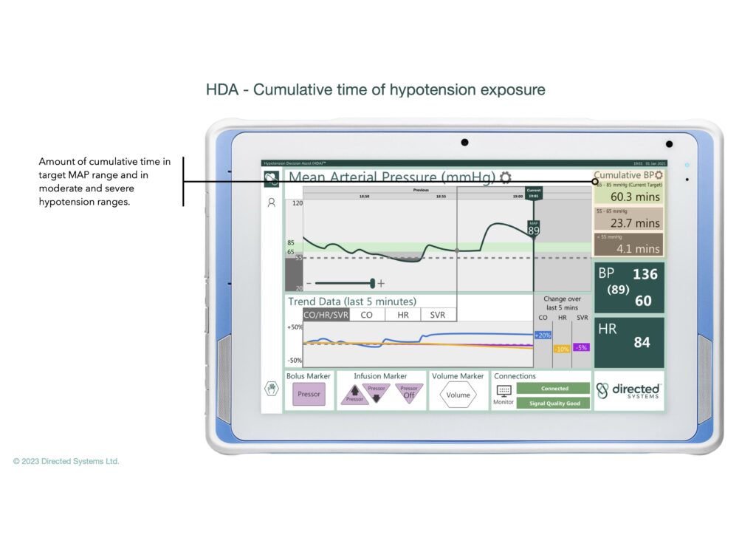Click the minus sign on MAP zoom slider
The height and width of the screenshot is (535, 756).
click(x=309, y=283)
